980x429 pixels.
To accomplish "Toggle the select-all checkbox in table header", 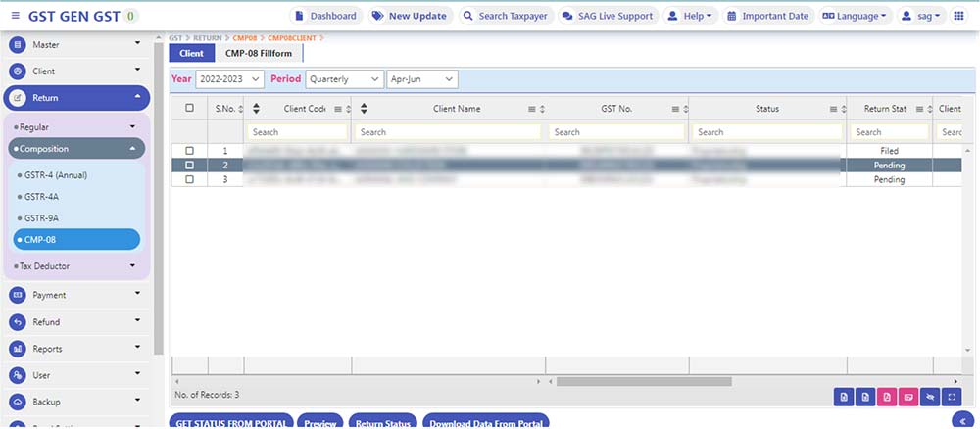I will tap(190, 109).
